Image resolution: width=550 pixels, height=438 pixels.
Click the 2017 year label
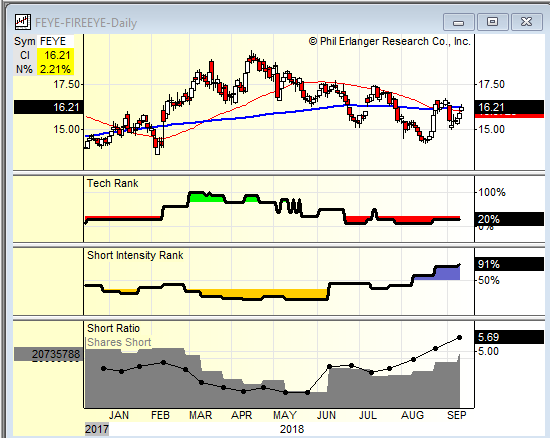97,429
